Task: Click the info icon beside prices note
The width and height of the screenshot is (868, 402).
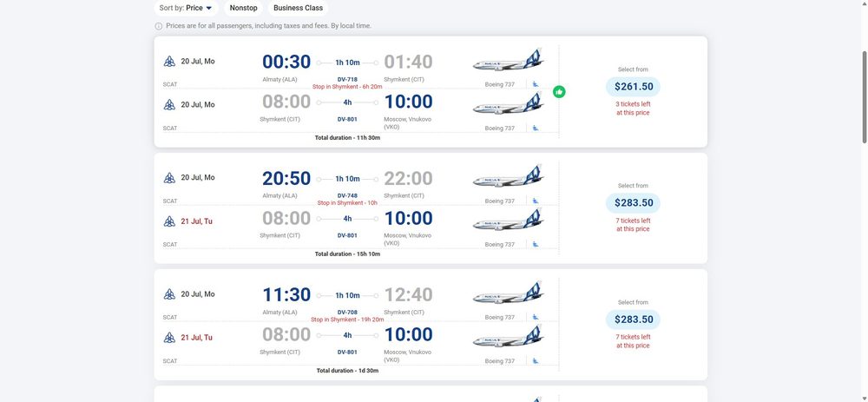Action: point(158,26)
